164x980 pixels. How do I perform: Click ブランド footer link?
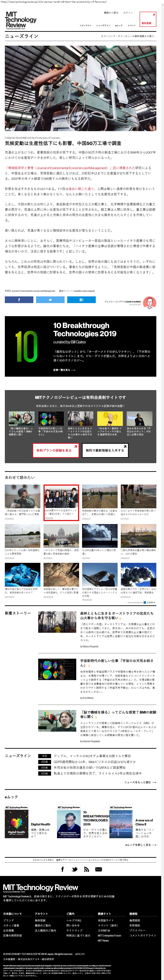[8, 920]
